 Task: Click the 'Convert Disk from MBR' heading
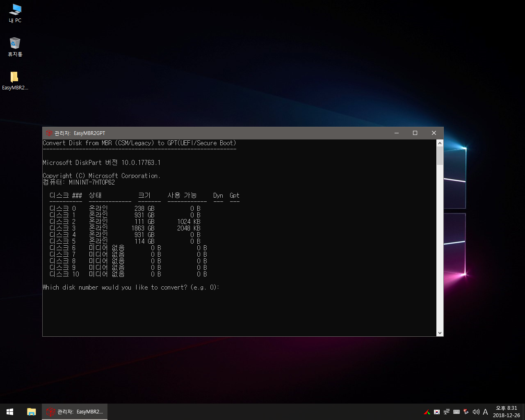[139, 143]
